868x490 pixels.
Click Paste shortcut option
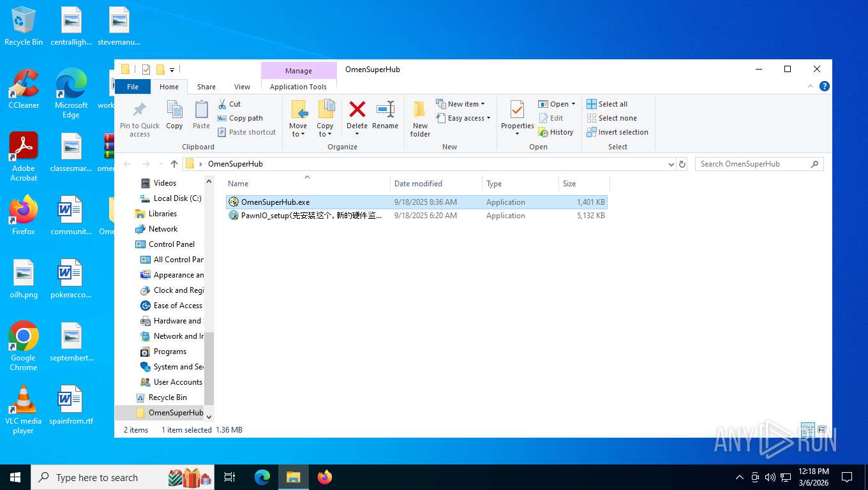[246, 132]
